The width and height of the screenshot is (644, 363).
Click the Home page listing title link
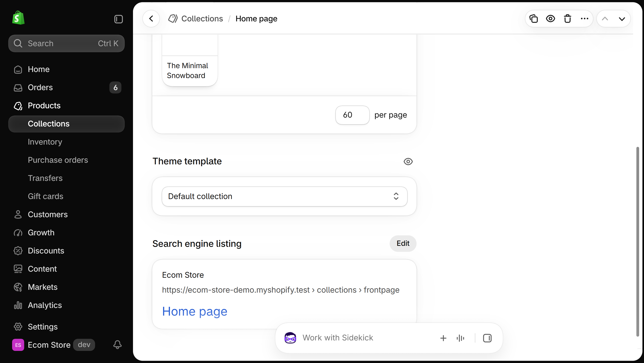pos(195,311)
